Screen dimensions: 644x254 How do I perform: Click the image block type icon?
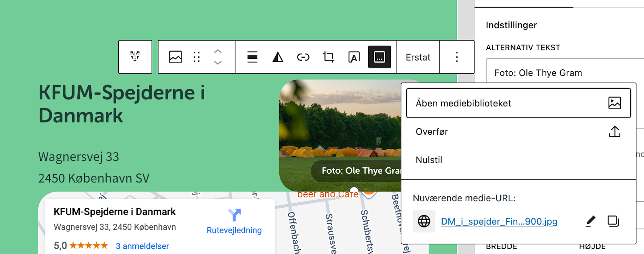(x=175, y=57)
